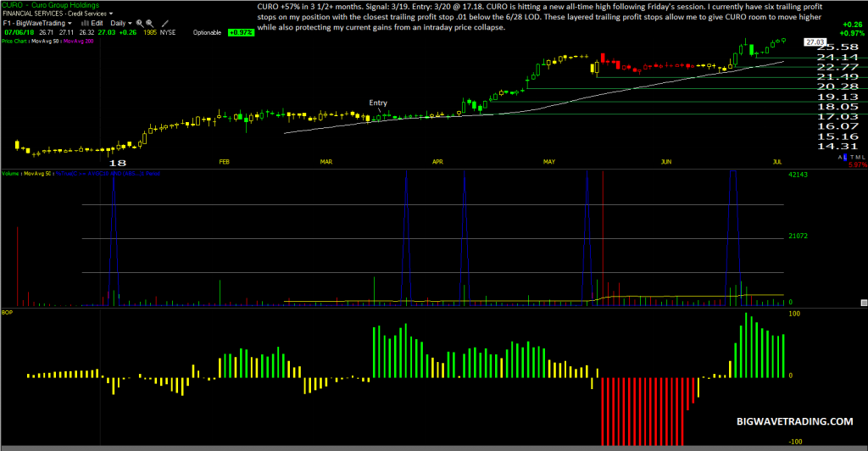This screenshot has width=868, height=451.
Task: Click the 14.31 price axis value
Action: [x=837, y=147]
